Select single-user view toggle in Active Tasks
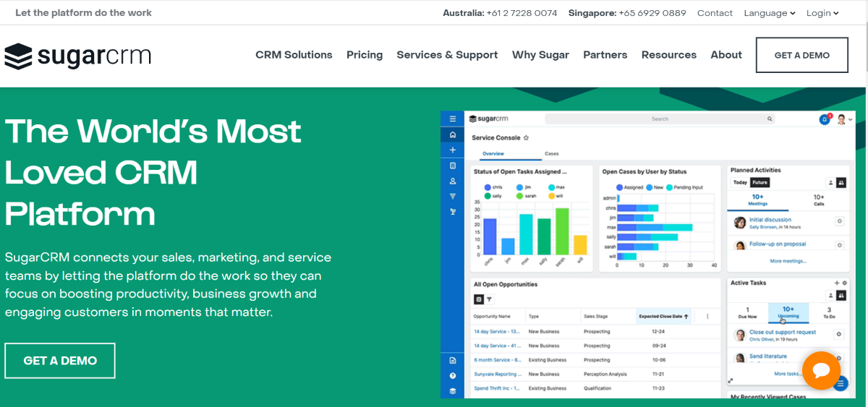Viewport: 868px width, 407px height. coord(831,296)
